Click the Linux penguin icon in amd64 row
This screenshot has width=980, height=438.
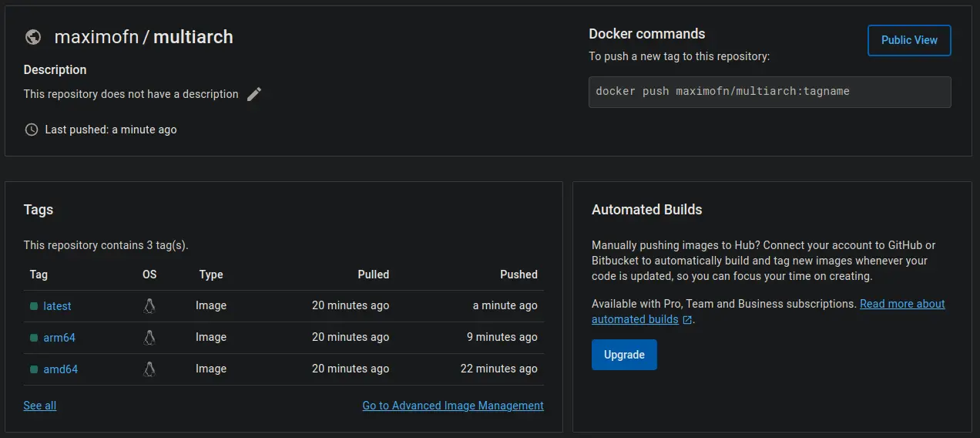pyautogui.click(x=149, y=369)
